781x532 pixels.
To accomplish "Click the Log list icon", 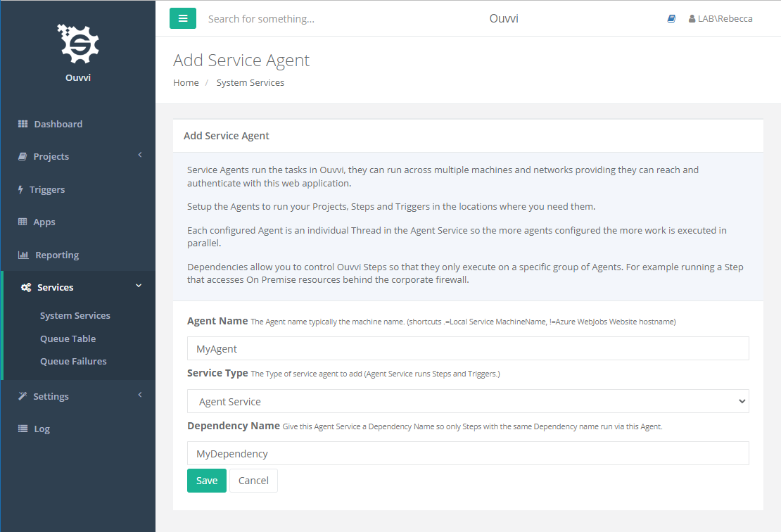I will 23,429.
